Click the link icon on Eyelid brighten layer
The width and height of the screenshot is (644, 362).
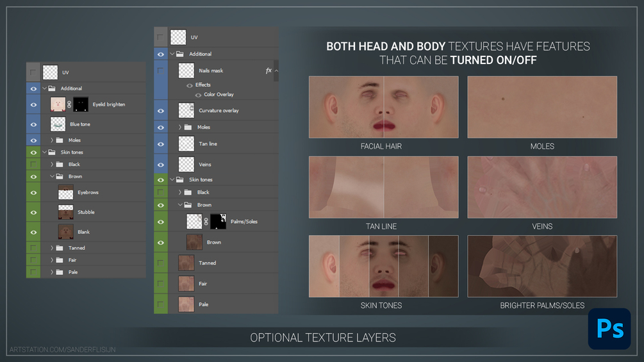69,104
